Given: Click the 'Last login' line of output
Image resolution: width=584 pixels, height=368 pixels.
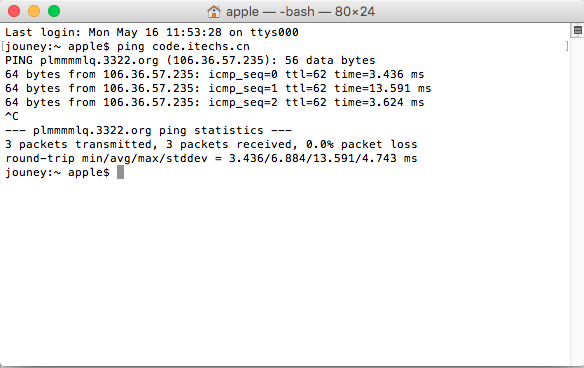Looking at the screenshot, I should [152, 32].
